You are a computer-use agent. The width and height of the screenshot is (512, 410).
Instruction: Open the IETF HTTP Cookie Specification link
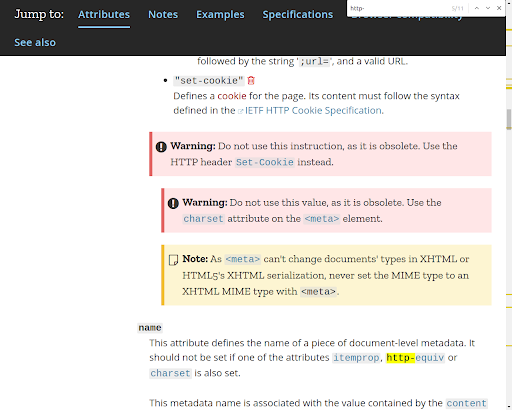pyautogui.click(x=313, y=110)
